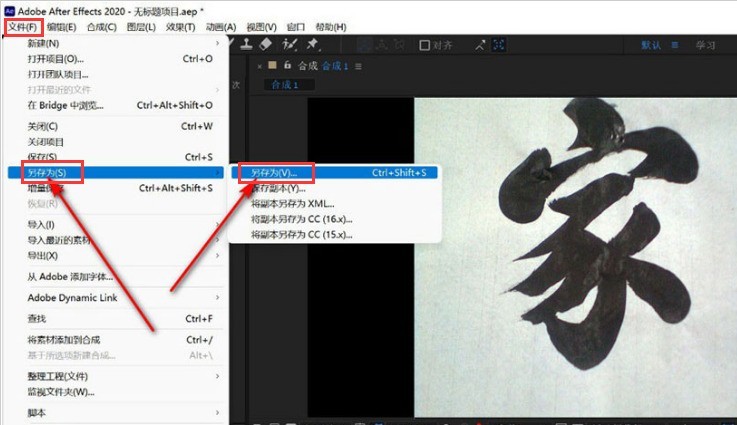Open the 文件(F) menu
737x425 pixels.
pyautogui.click(x=23, y=27)
